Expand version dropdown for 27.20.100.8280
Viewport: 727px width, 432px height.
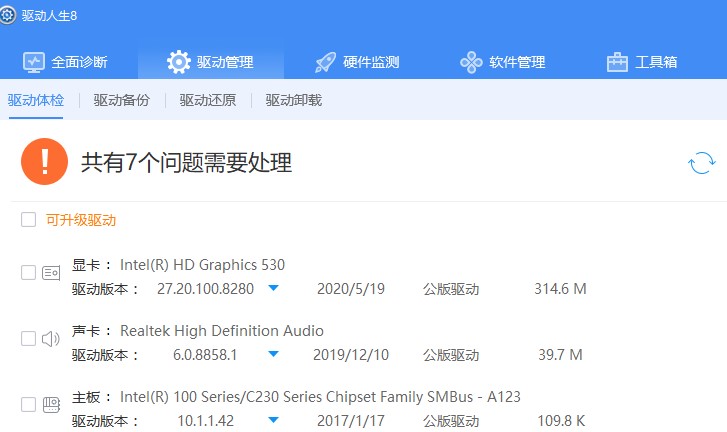pyautogui.click(x=274, y=288)
